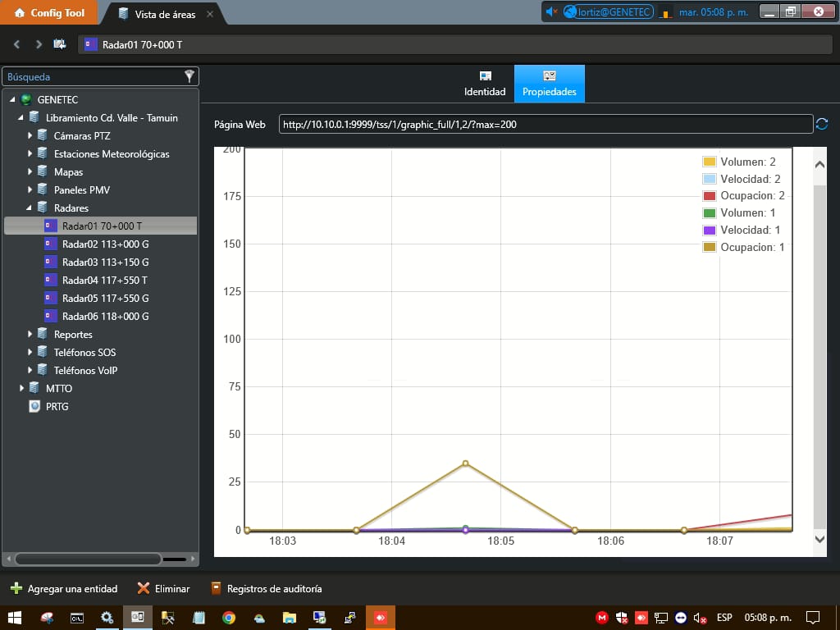
Task: Click the forward navigation arrow
Action: [38, 44]
